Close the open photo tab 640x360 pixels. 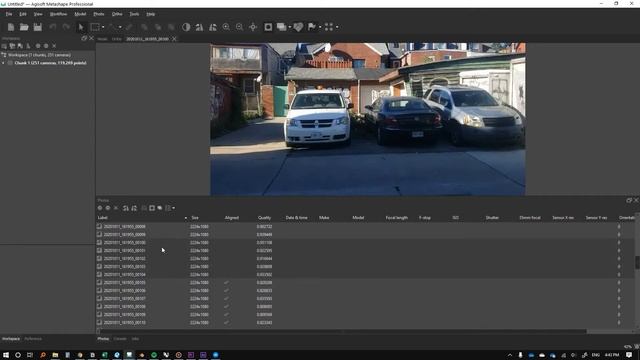174,39
